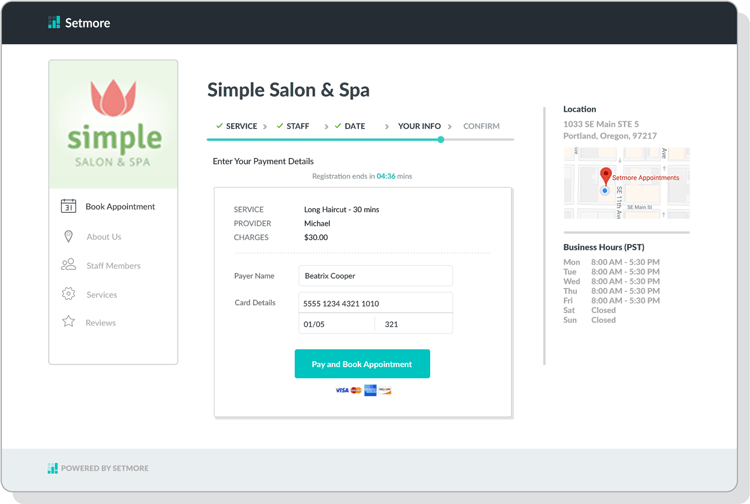Click the chevron after YOUR INFO step
Screen dimensions: 750x504
point(449,127)
